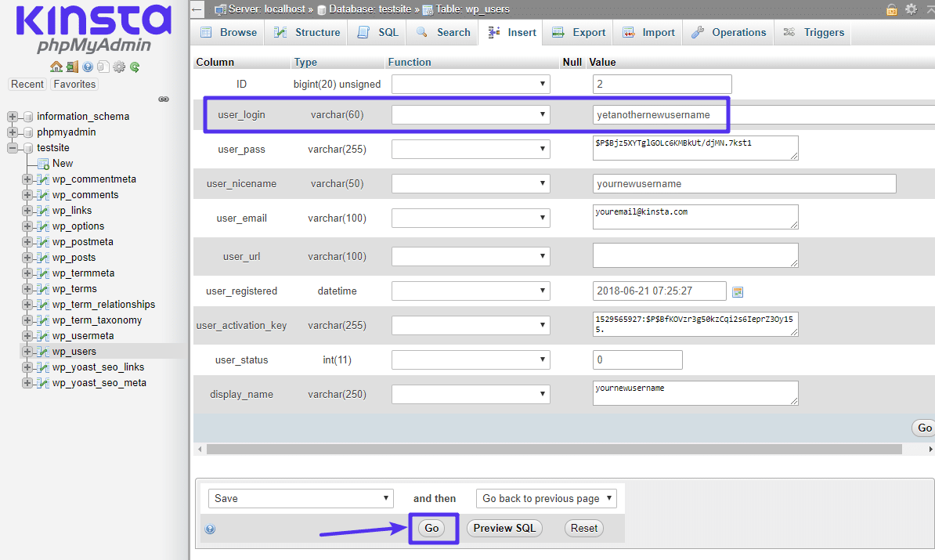Viewport: 935px width, 560px height.
Task: Click the highlighted Go button
Action: [431, 528]
